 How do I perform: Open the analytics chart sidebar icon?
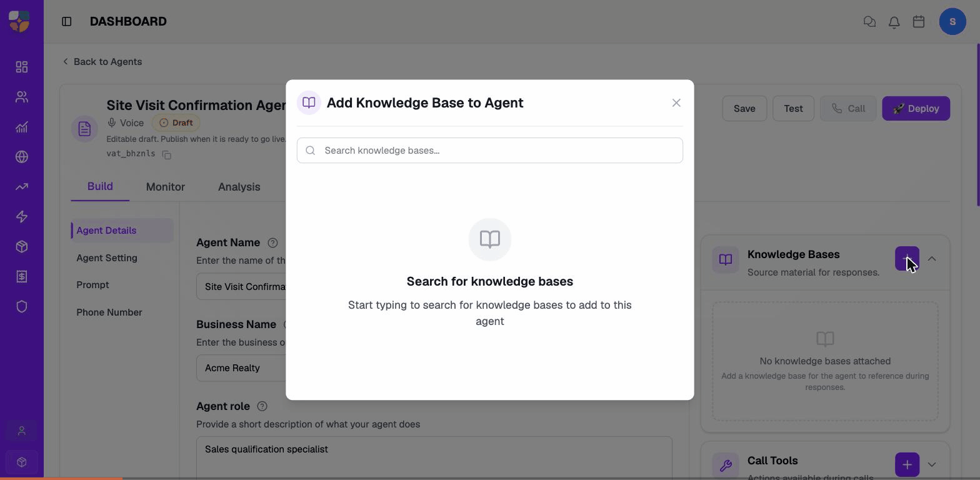pyautogui.click(x=22, y=127)
